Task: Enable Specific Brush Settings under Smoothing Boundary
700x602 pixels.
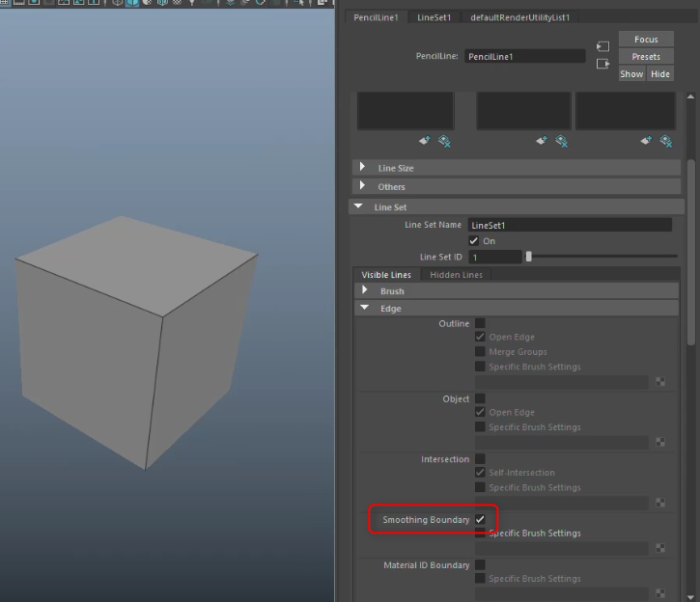Action: point(480,533)
